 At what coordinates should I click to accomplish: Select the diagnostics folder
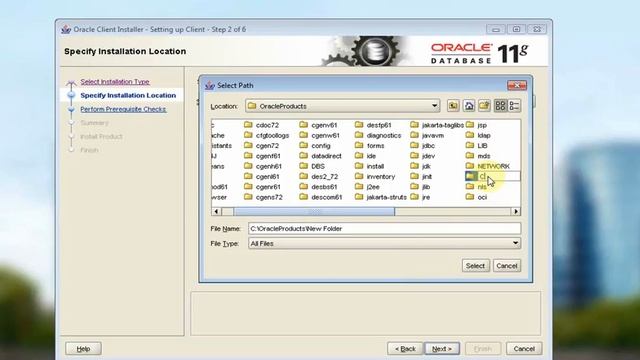378,135
